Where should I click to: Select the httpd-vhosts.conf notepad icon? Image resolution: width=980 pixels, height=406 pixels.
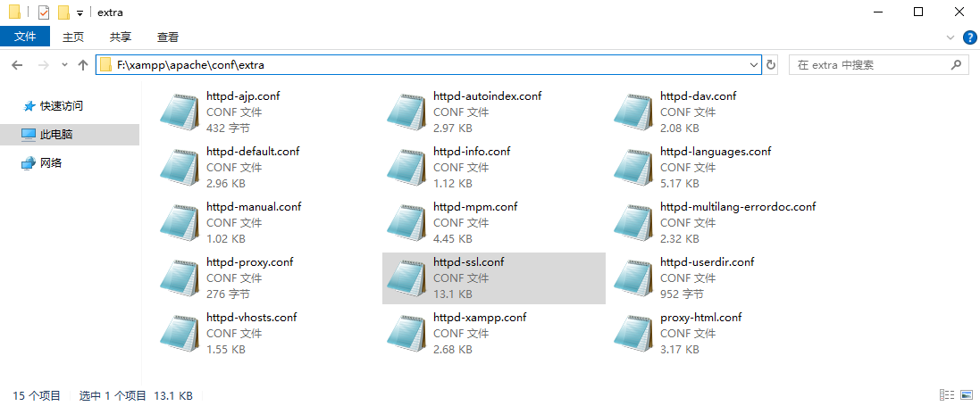click(180, 333)
